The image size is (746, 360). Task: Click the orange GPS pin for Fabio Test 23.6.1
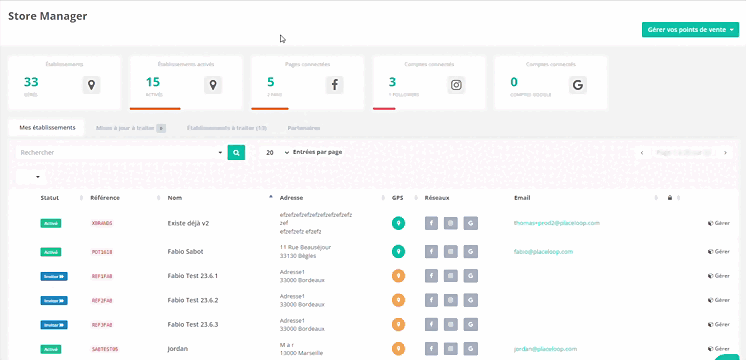point(398,276)
